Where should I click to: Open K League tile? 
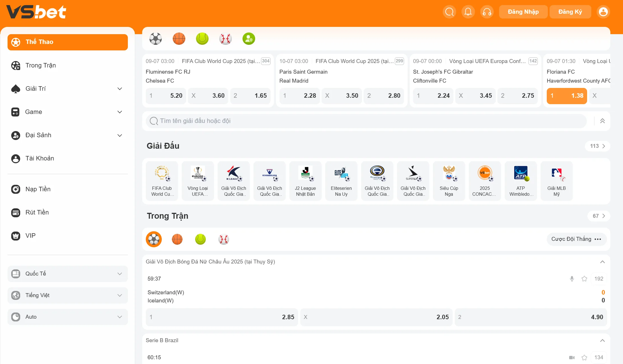pos(234,181)
